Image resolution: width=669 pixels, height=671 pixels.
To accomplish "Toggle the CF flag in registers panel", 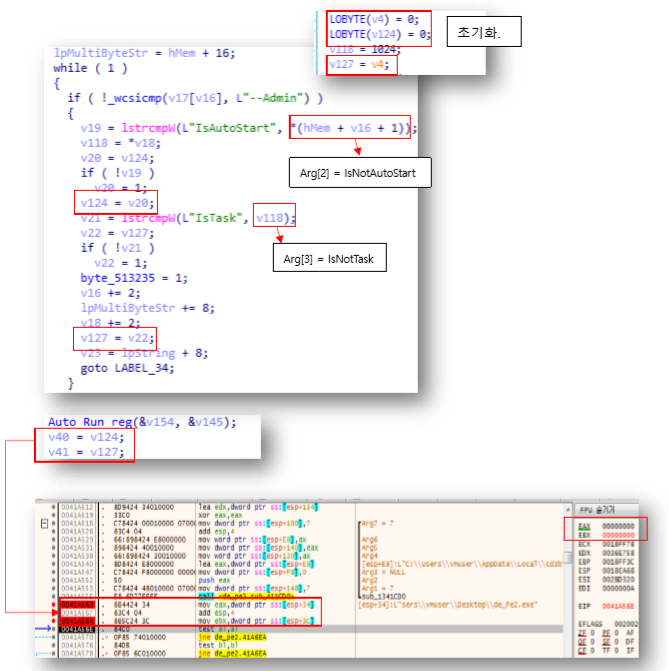I will (x=586, y=650).
